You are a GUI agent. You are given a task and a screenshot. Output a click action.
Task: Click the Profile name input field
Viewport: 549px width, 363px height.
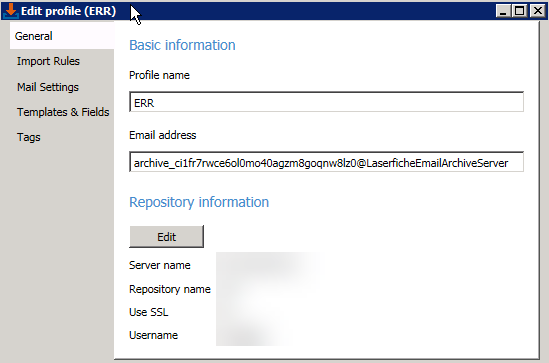[326, 102]
